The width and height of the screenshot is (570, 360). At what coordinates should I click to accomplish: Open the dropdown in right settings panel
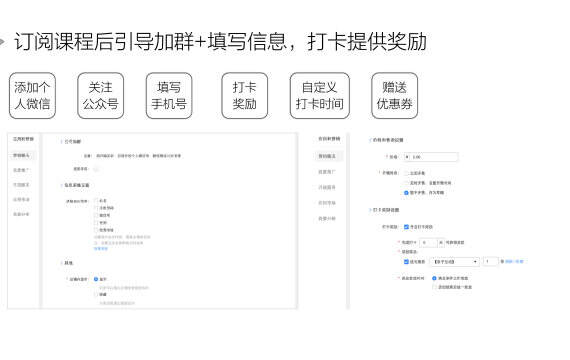[454, 261]
